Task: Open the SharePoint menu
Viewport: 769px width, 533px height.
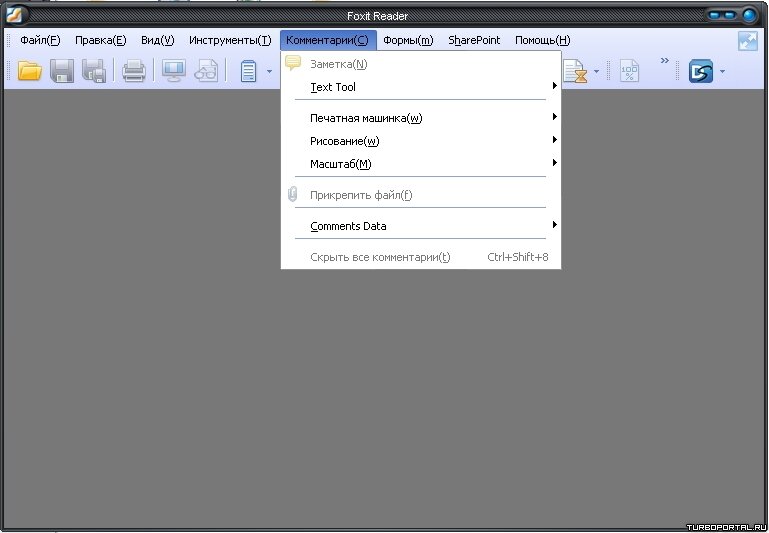Action: point(474,40)
